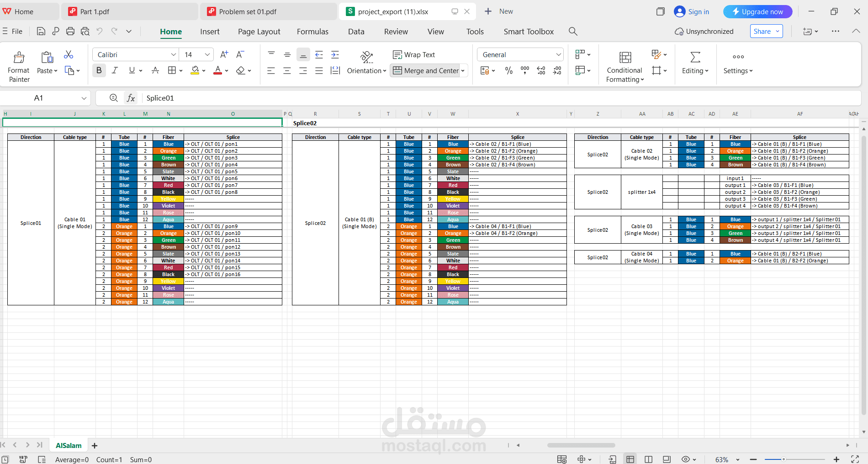Click Decrease Decimal icon

pyautogui.click(x=557, y=70)
